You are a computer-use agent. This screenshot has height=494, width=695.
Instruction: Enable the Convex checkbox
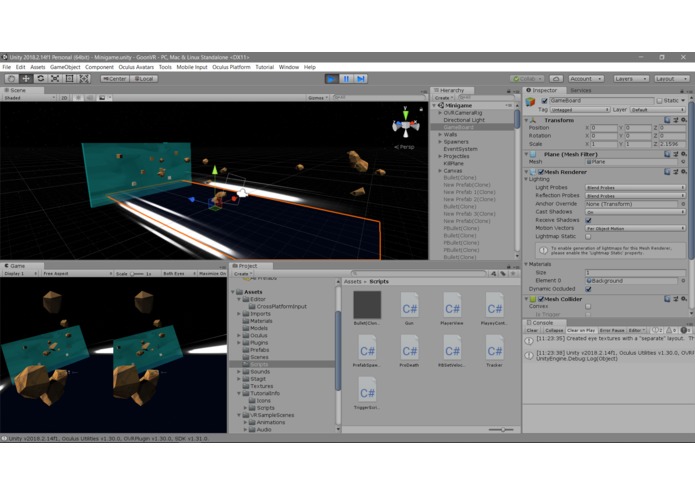click(588, 306)
